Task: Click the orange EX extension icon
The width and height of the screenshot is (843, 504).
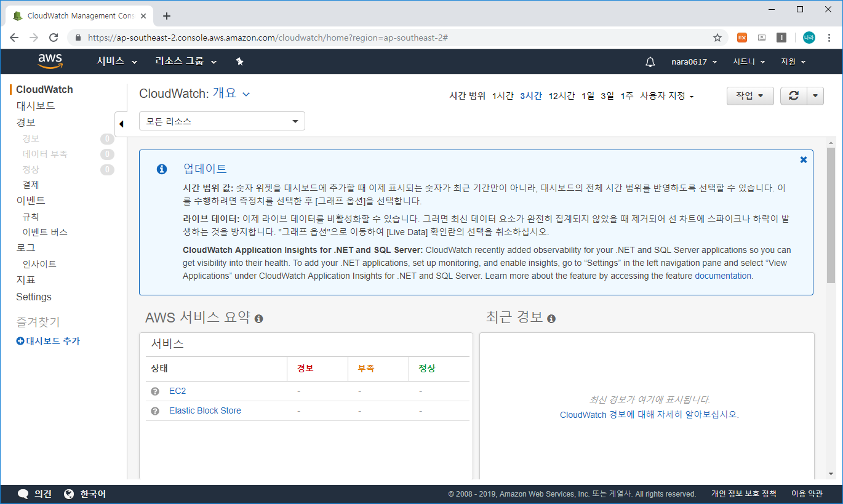Action: 742,38
